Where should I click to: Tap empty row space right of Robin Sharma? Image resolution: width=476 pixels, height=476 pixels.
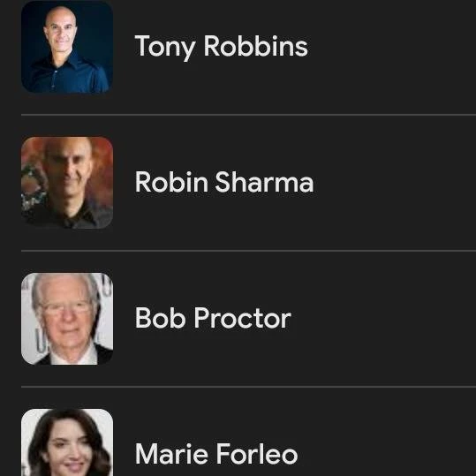tap(395, 183)
